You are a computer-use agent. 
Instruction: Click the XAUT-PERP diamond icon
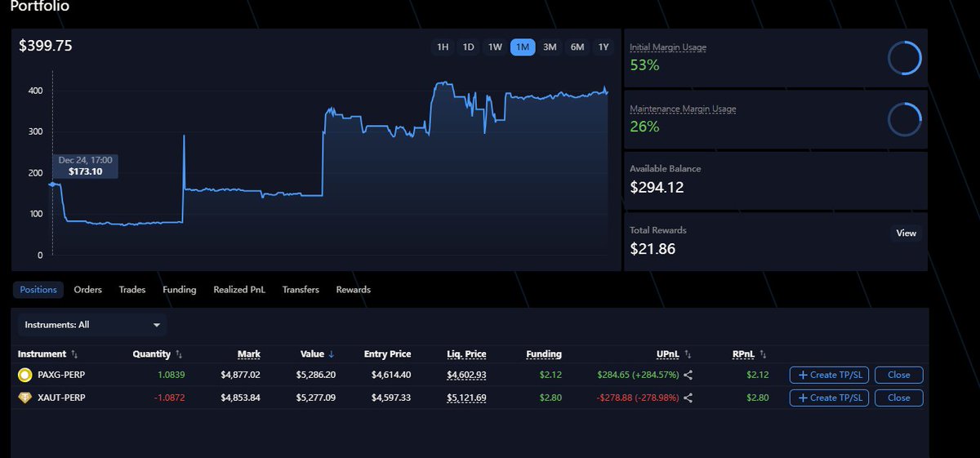[25, 398]
